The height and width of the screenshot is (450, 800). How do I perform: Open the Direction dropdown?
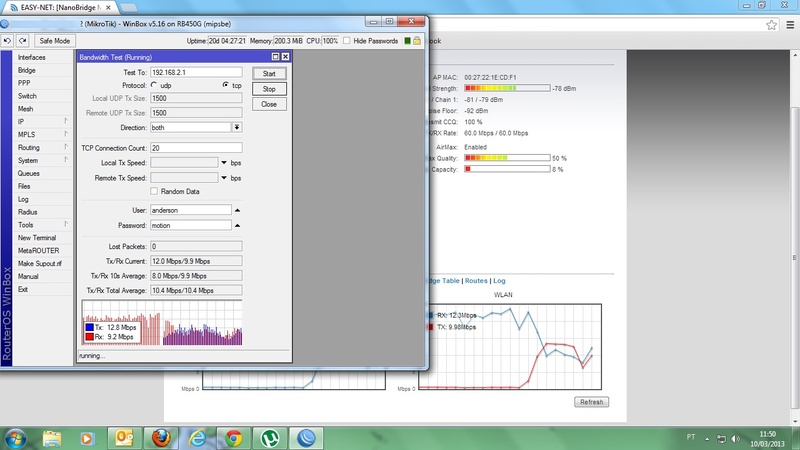[x=237, y=128]
